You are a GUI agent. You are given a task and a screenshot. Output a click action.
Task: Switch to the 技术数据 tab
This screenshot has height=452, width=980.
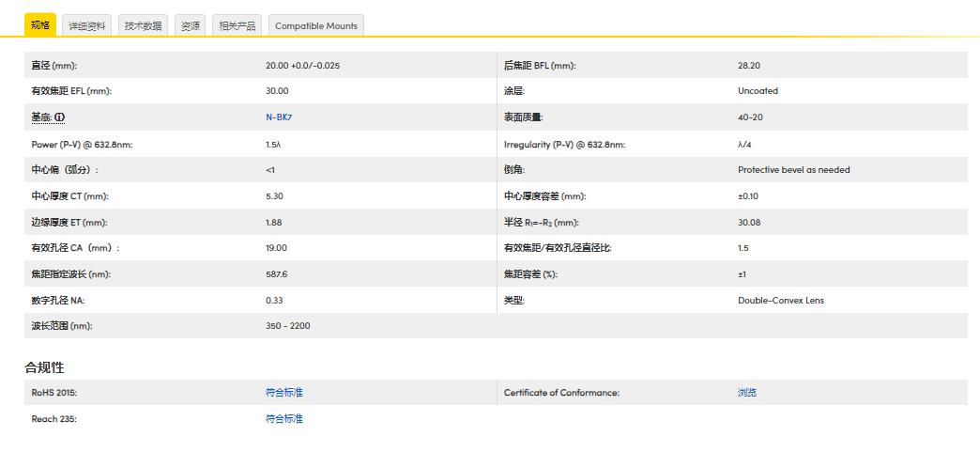click(143, 25)
